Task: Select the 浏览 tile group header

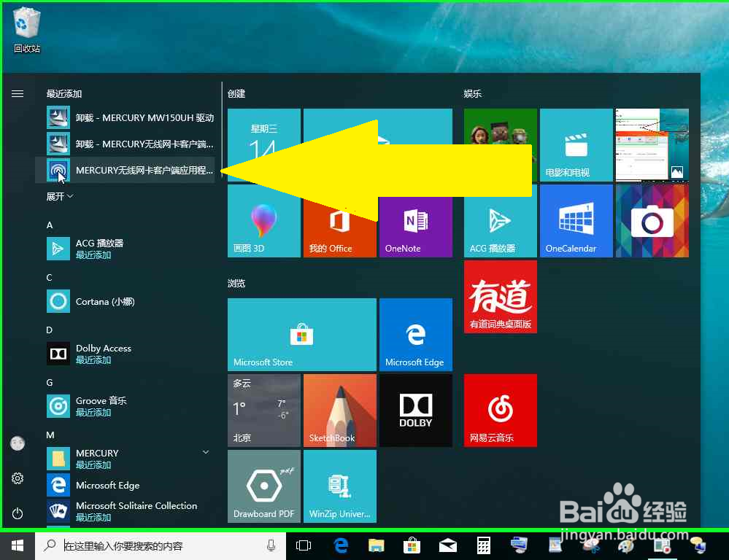Action: 236,284
